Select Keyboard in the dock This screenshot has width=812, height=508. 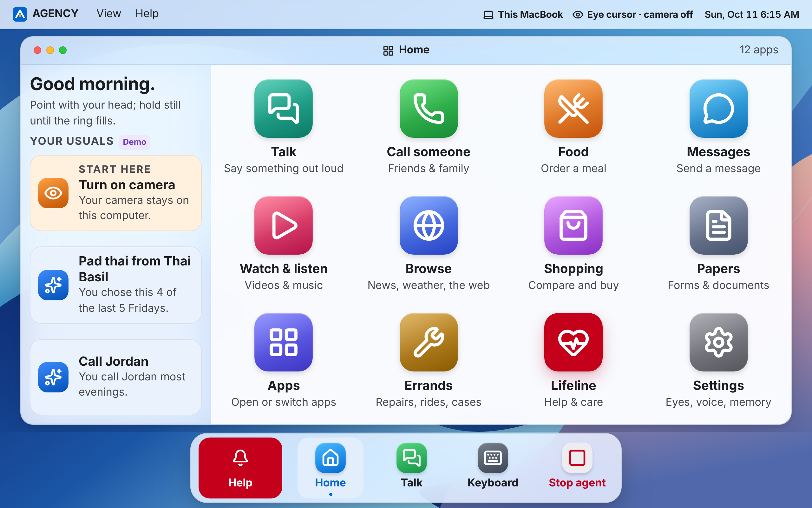(493, 468)
